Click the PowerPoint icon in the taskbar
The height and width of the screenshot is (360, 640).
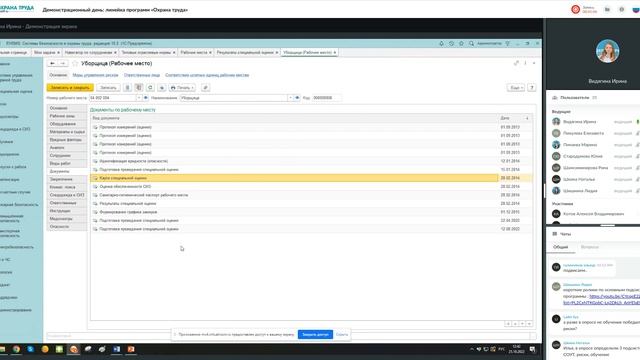coord(131,349)
